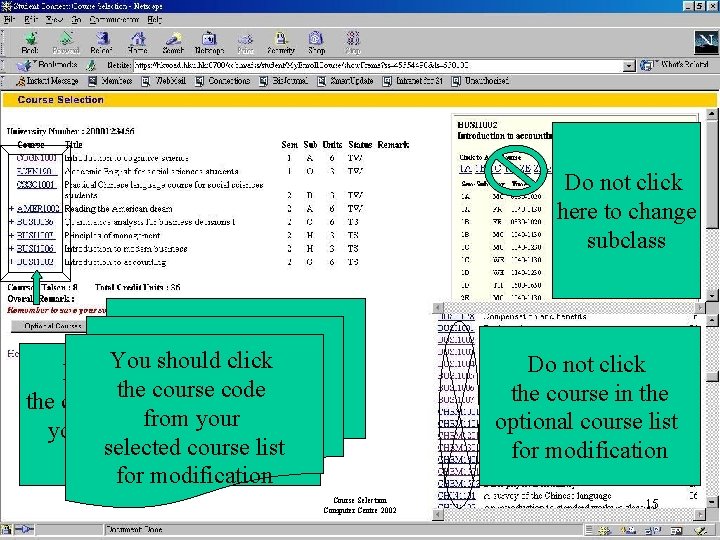Click down arrow of optional course list scrollbar

[x=712, y=502]
